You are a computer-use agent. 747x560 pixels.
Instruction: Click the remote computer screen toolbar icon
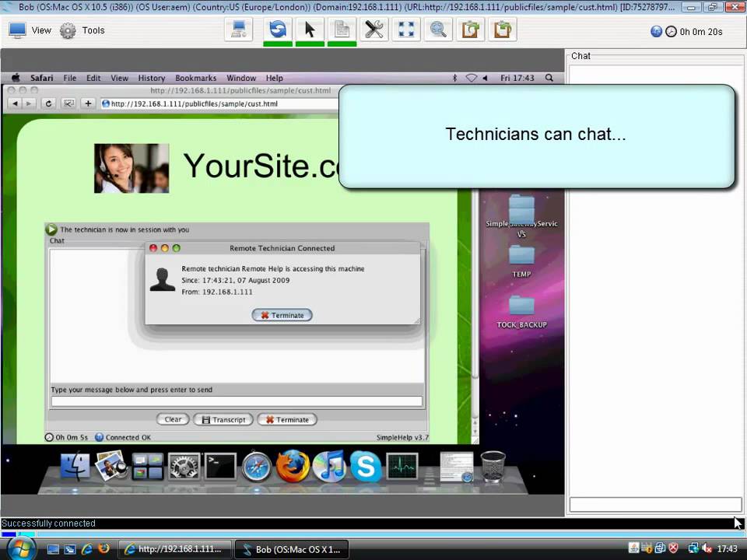click(x=239, y=30)
